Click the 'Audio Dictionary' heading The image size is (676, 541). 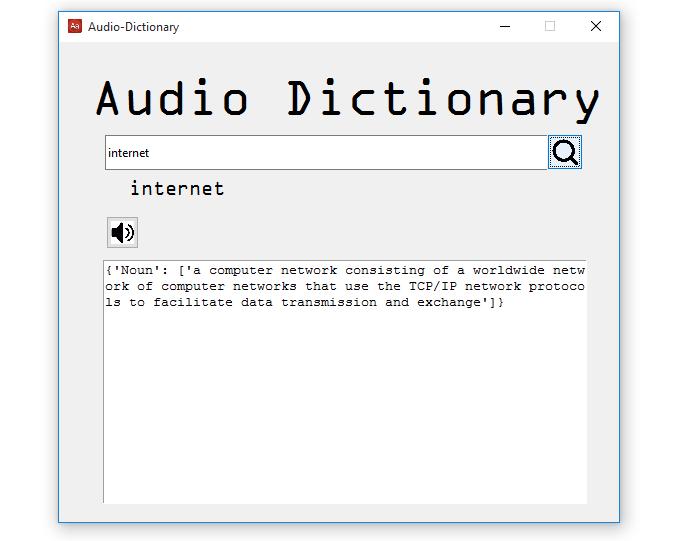click(x=347, y=98)
